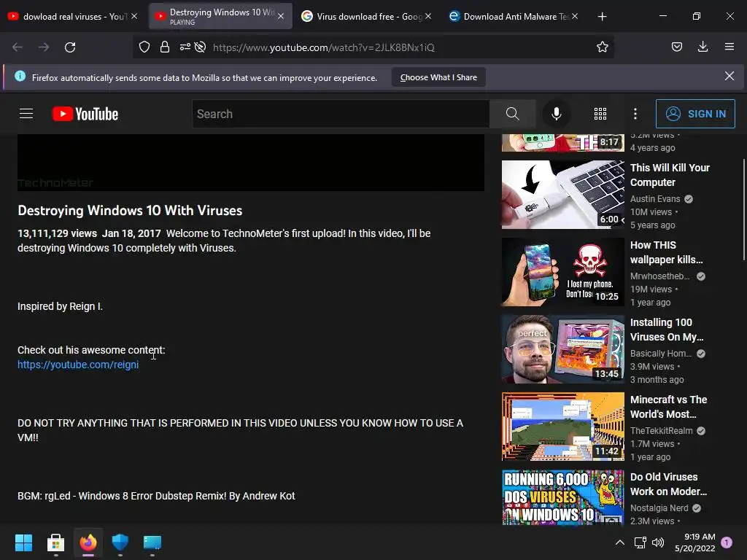
Task: Open the permissions icon in address bar
Action: pos(185,47)
